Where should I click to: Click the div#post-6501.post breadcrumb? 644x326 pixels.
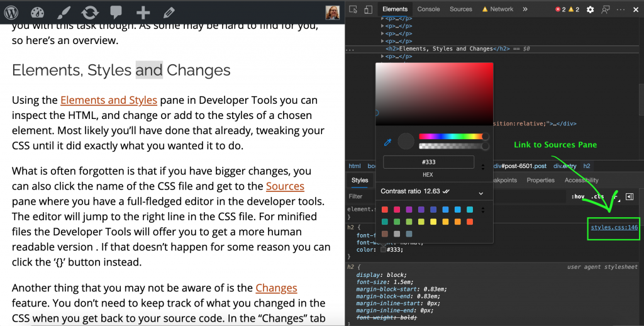(520, 166)
